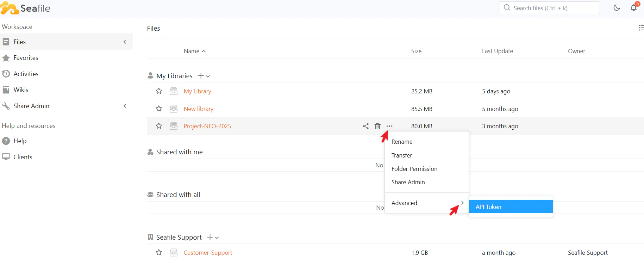The width and height of the screenshot is (644, 259).
Task: Click the 5 months ago cell
Action: [500, 109]
